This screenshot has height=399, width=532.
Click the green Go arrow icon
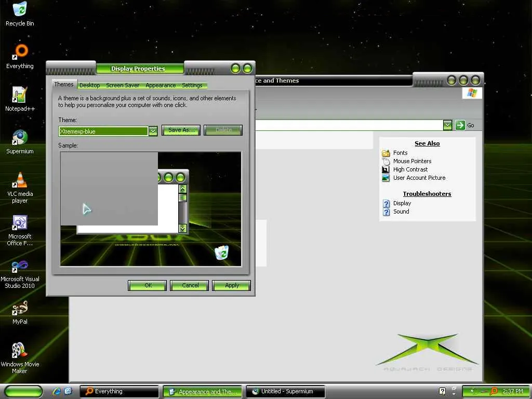[460, 125]
